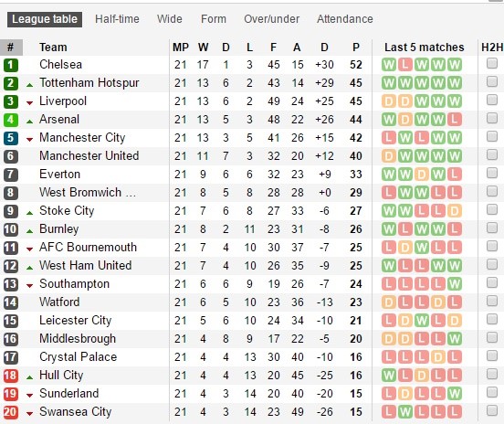504x424 pixels.
Task: Click Hull City's red rank 18 badge
Action: click(11, 376)
